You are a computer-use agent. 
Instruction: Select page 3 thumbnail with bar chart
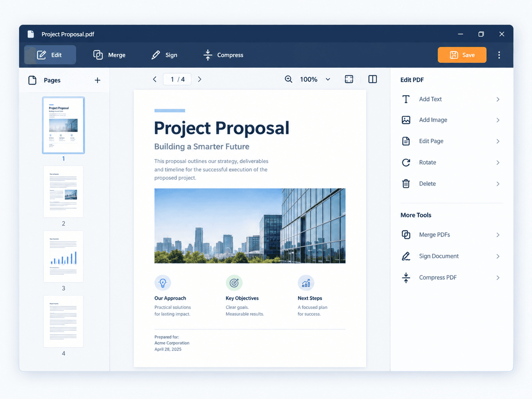[64, 256]
